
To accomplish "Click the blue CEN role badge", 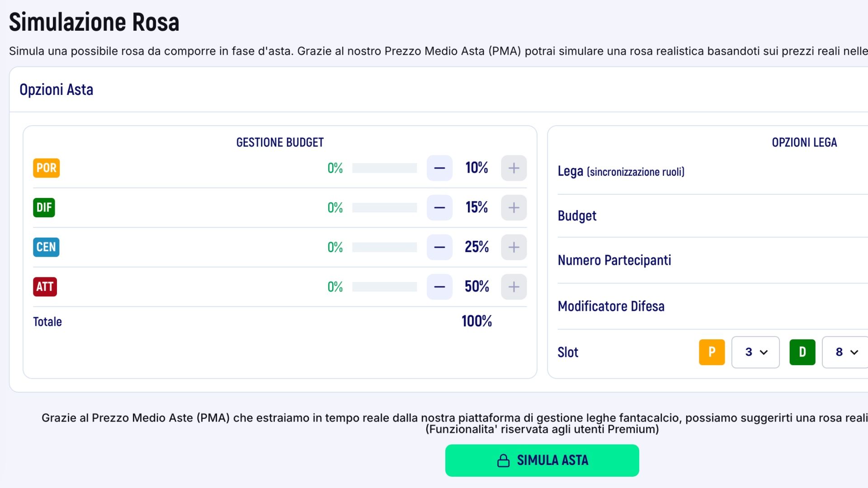I will coord(46,247).
